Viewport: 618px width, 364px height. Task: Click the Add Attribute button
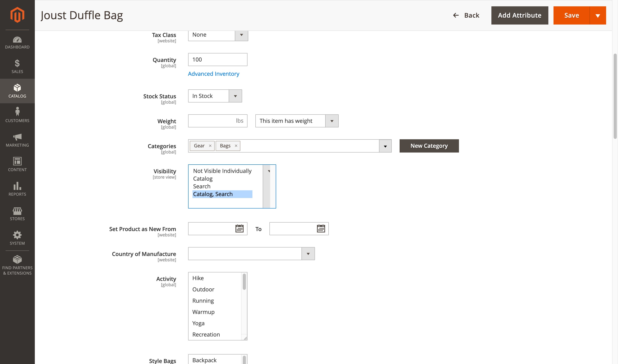point(520,15)
